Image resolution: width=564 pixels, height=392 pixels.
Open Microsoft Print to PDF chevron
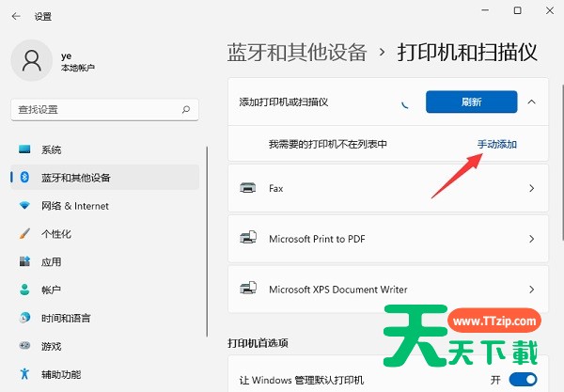click(531, 239)
